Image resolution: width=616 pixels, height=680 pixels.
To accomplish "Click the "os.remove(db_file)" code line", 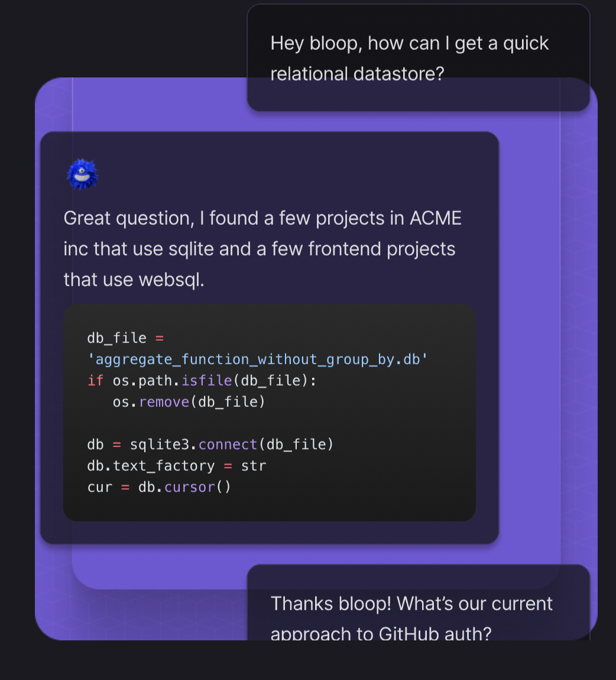I will 189,402.
